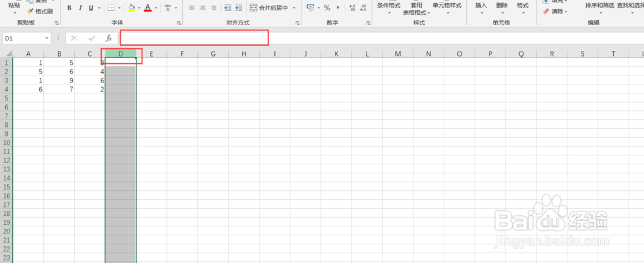The width and height of the screenshot is (644, 263).
Task: Click 排序和筛选 sort and filter
Action: click(600, 8)
